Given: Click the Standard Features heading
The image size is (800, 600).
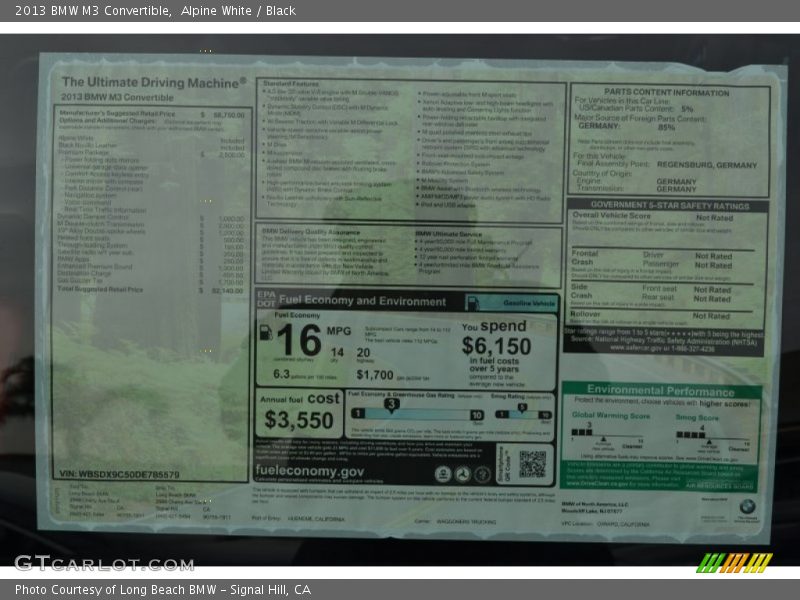Looking at the screenshot, I should [x=291, y=83].
